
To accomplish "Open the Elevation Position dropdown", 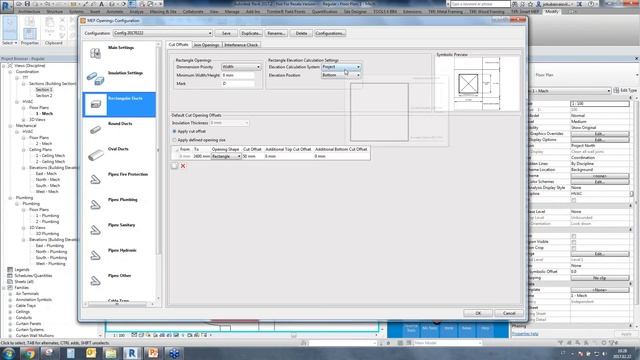I will pyautogui.click(x=341, y=75).
